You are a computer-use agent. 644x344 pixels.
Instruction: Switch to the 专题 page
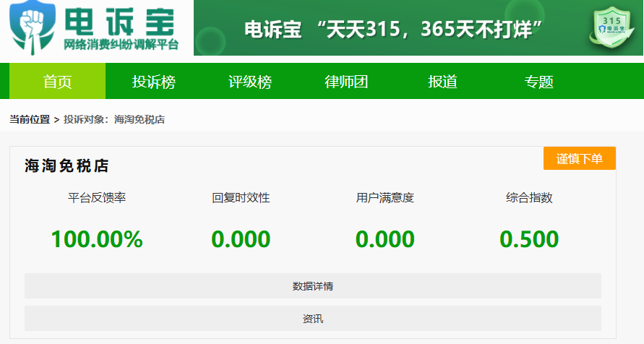tap(538, 81)
